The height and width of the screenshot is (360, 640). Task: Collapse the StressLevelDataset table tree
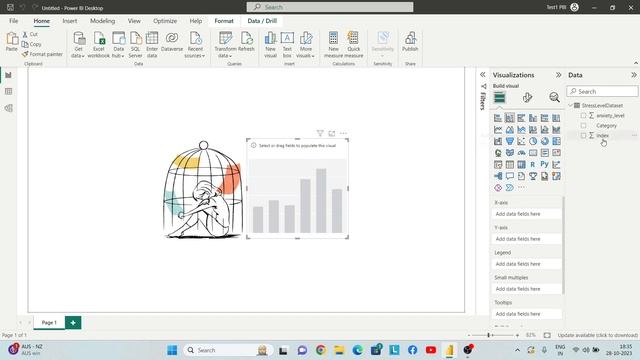(571, 105)
